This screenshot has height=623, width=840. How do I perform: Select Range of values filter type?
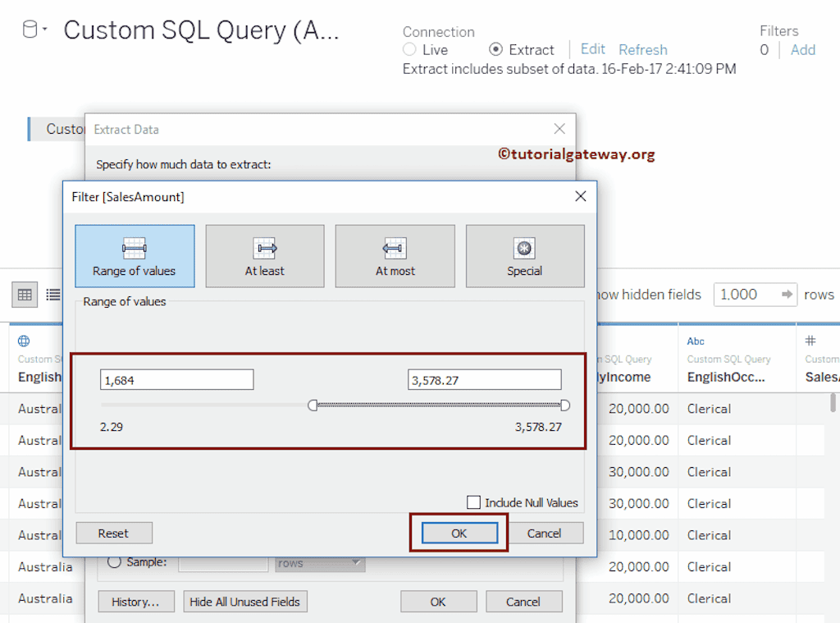coord(135,256)
